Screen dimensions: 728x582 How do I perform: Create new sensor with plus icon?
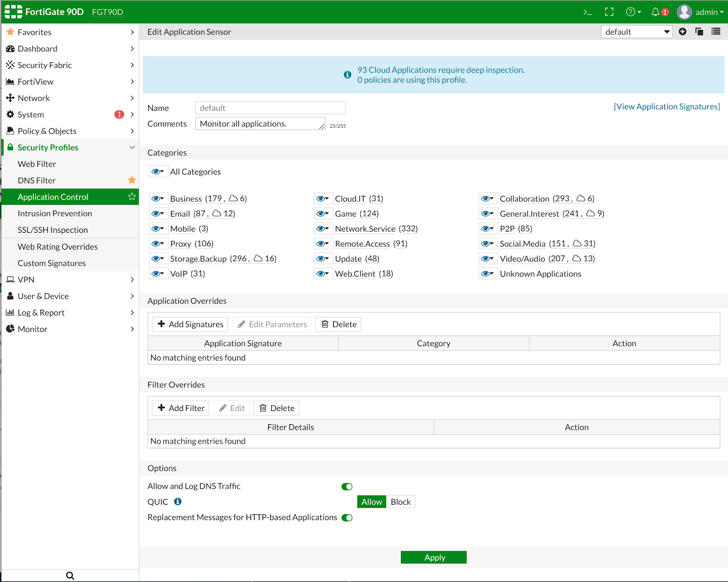(682, 31)
